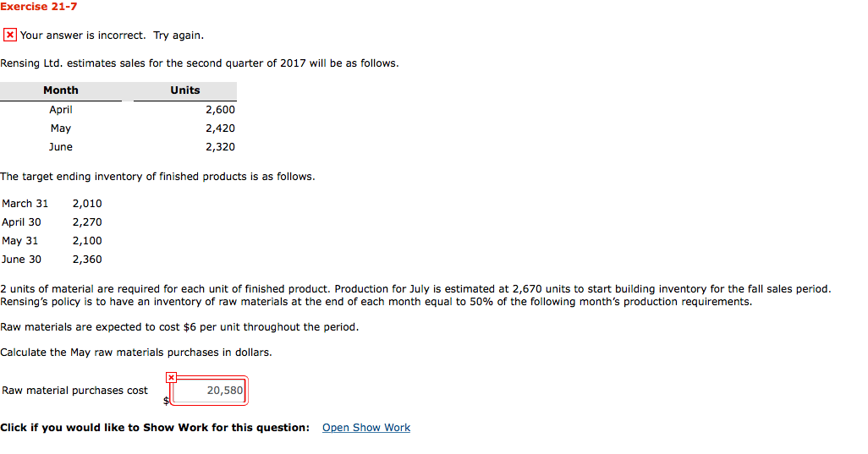The width and height of the screenshot is (868, 454).
Task: Click the June 30 inventory value 2,360
Action: (87, 260)
